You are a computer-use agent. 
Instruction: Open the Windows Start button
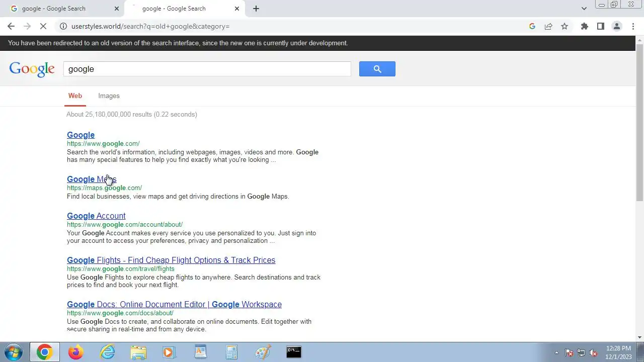[x=13, y=352]
